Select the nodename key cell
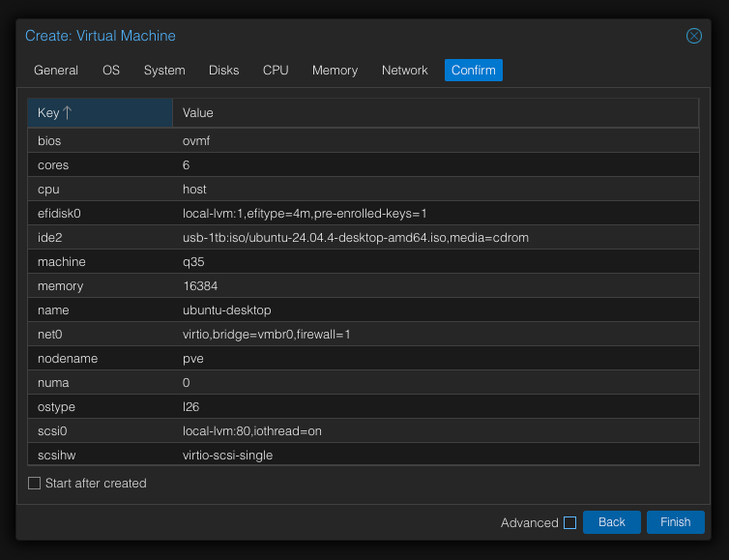Viewport: 729px width, 560px height. 100,359
